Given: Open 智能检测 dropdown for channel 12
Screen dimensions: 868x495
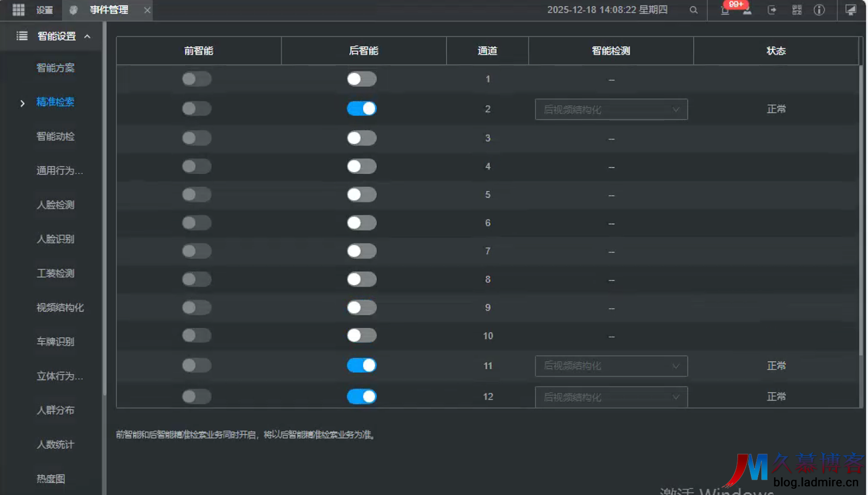Looking at the screenshot, I should (x=611, y=397).
